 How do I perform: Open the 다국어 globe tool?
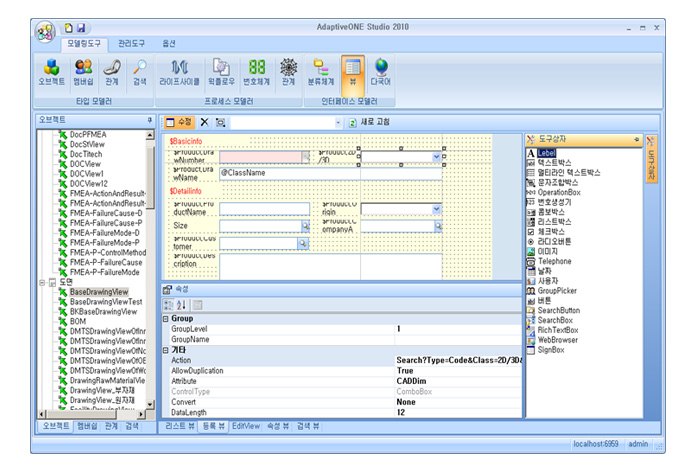coord(381,72)
